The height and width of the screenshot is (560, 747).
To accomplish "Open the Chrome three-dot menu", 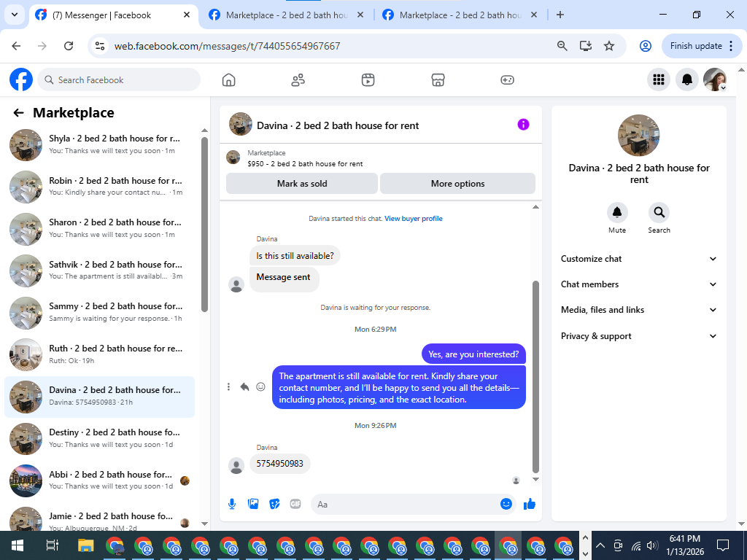I will [x=731, y=46].
